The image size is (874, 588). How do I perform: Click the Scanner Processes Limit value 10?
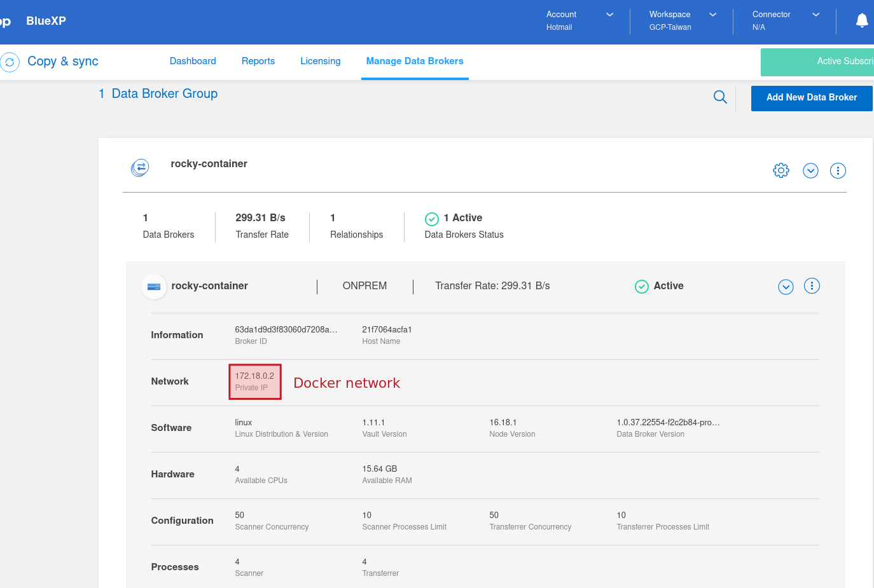367,515
